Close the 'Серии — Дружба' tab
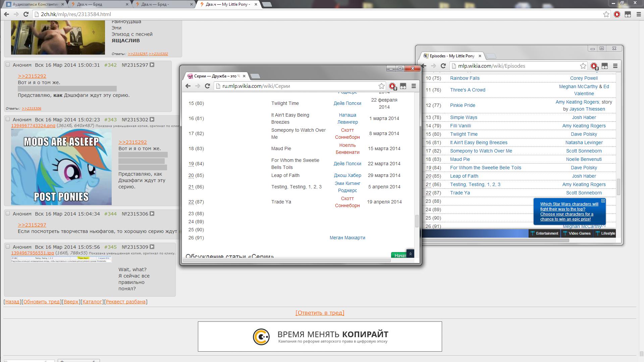The height and width of the screenshot is (362, 644). 244,76
